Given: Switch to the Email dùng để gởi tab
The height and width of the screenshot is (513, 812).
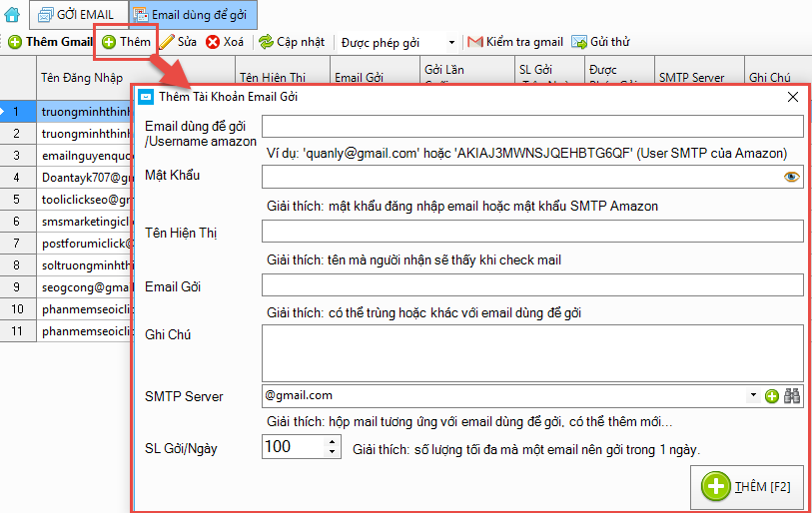Looking at the screenshot, I should click(193, 15).
